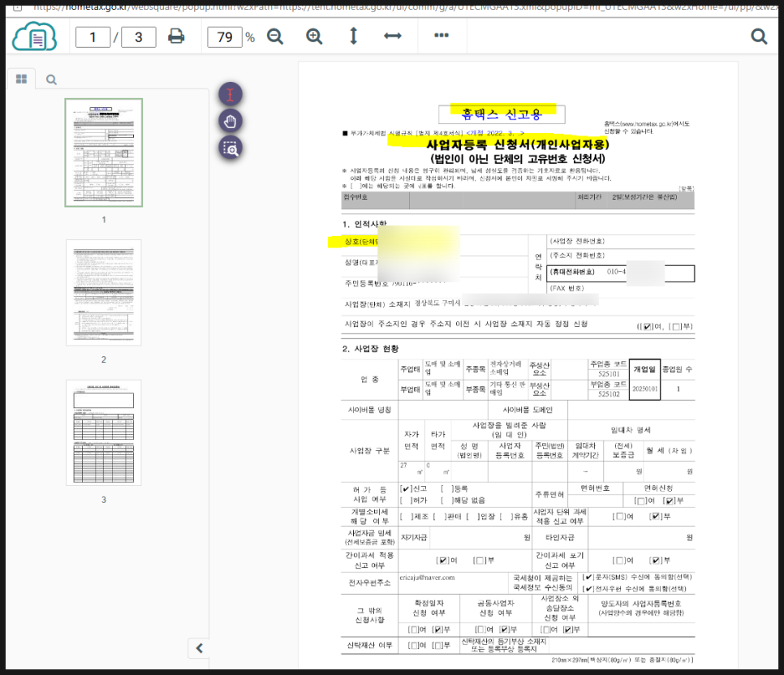Zoom in with the plus magnifier

[314, 37]
